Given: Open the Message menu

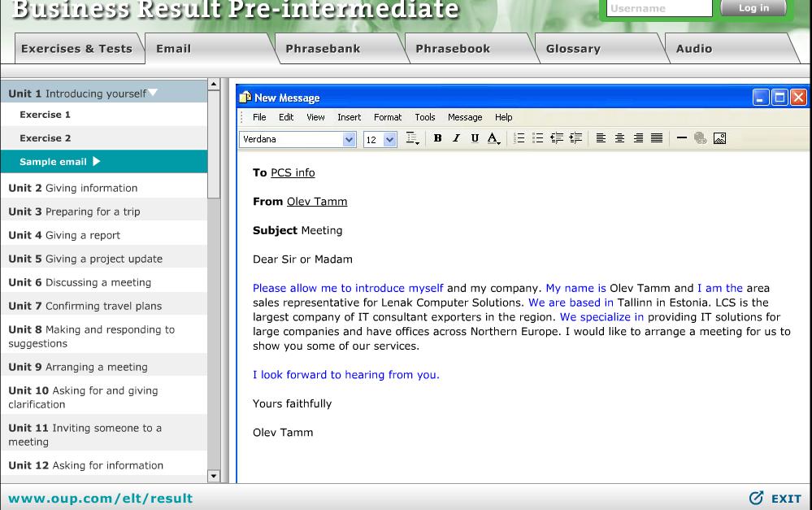Looking at the screenshot, I should [464, 117].
